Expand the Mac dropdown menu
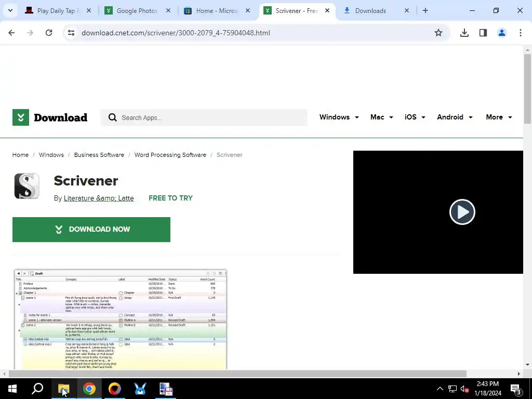Image resolution: width=532 pixels, height=399 pixels. [382, 117]
